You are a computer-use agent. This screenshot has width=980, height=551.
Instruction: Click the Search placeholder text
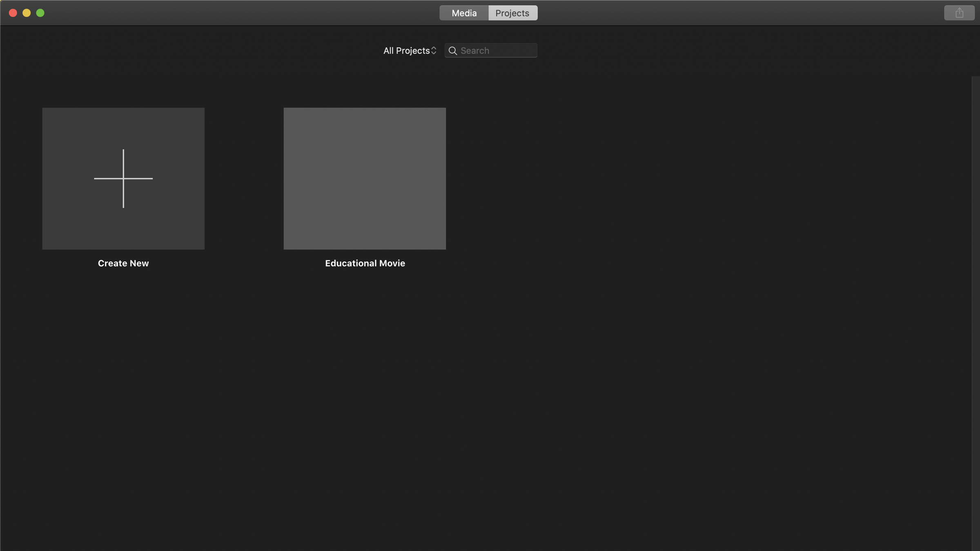point(475,51)
